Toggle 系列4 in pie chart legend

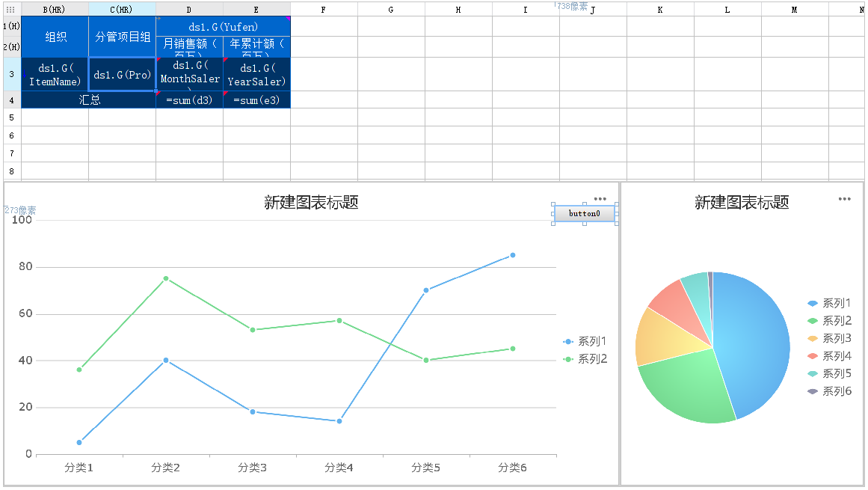click(829, 356)
